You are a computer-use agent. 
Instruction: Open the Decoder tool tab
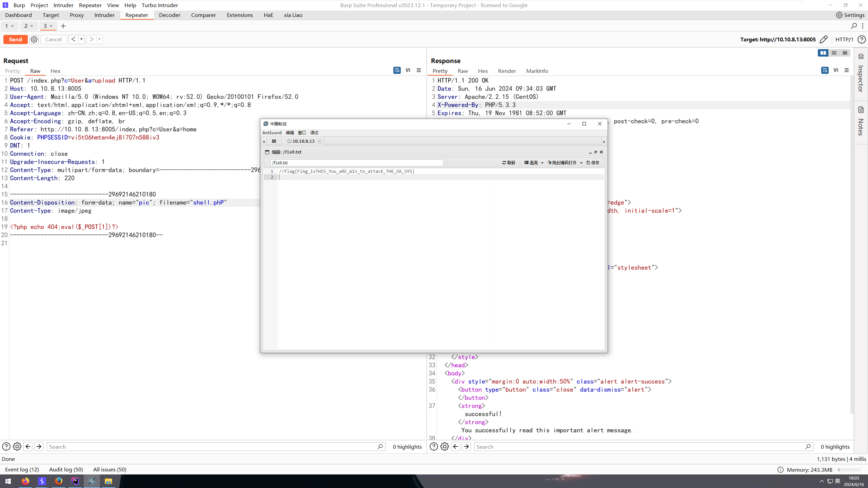[170, 15]
